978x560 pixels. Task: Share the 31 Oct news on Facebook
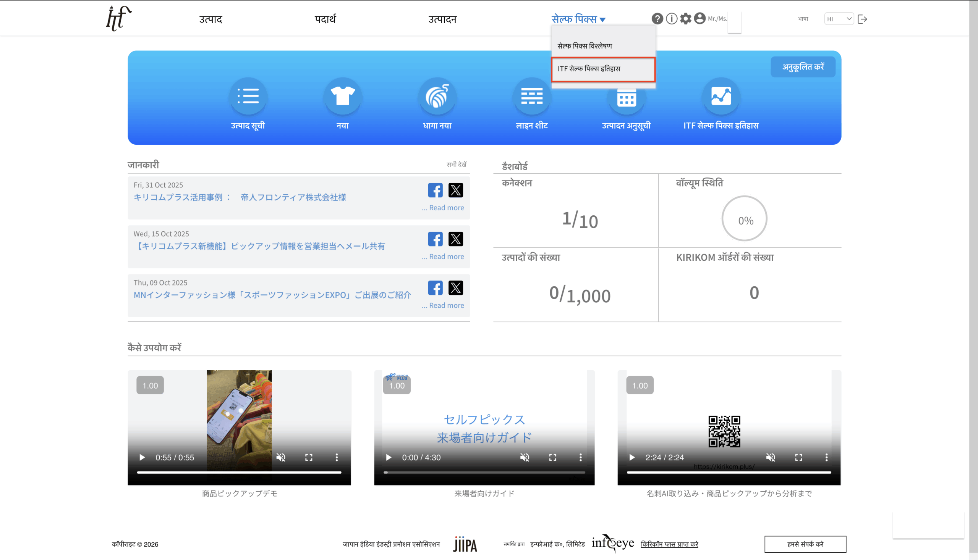[x=435, y=190]
